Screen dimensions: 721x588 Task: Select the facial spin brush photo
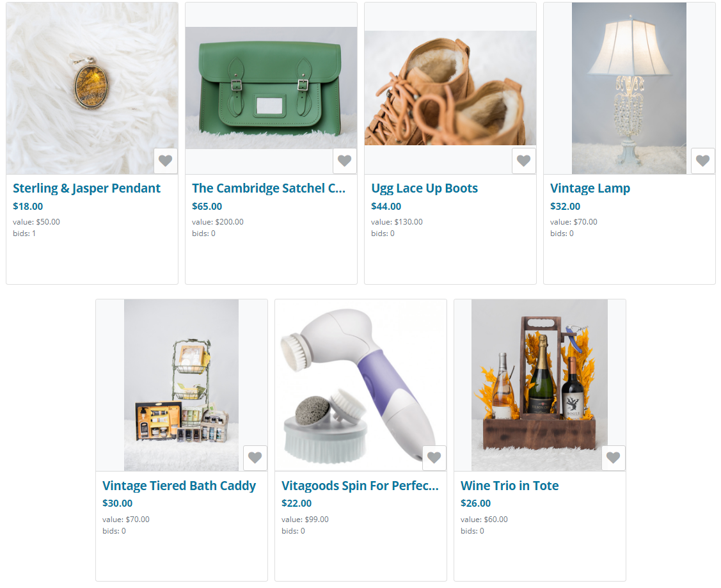[x=361, y=385]
